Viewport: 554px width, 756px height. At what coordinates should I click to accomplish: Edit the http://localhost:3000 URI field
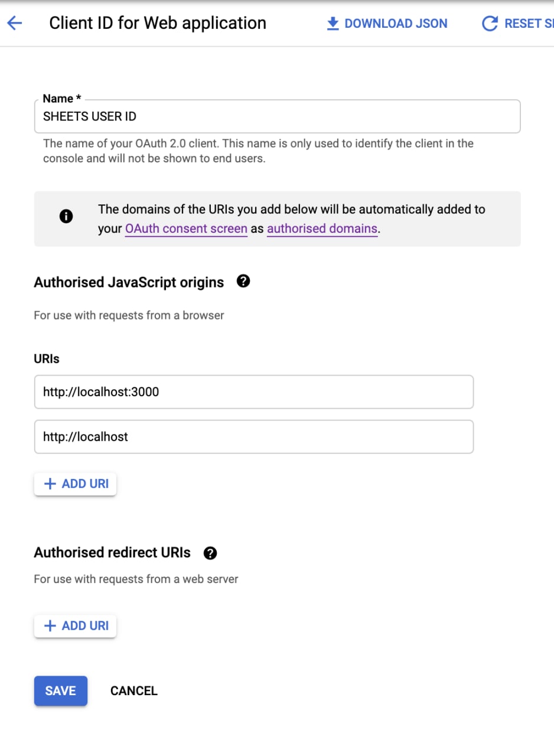coord(254,392)
